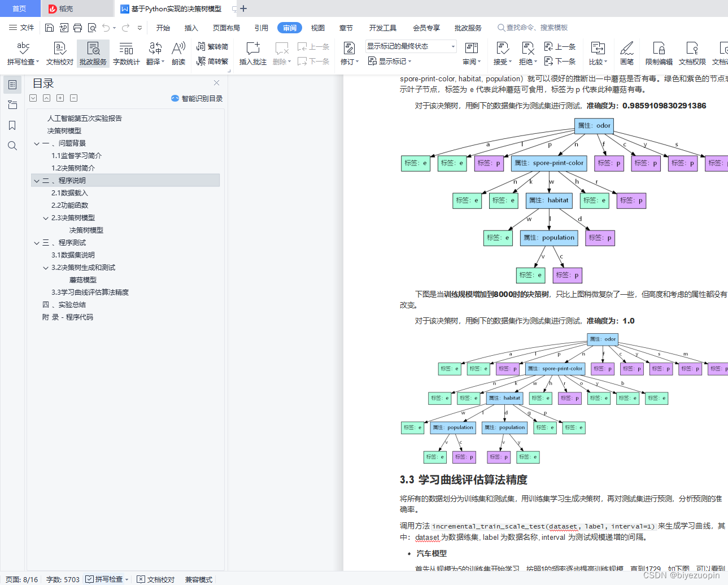Viewport: 728px width, 585px height.
Task: Jump to 3.3学习曲线评估算法精度 in outline
Action: (90, 292)
